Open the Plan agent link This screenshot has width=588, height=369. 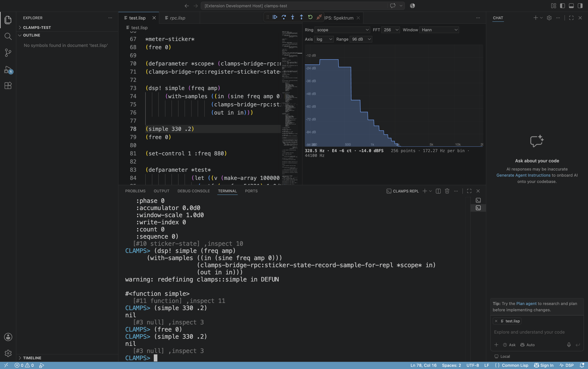[x=526, y=304]
